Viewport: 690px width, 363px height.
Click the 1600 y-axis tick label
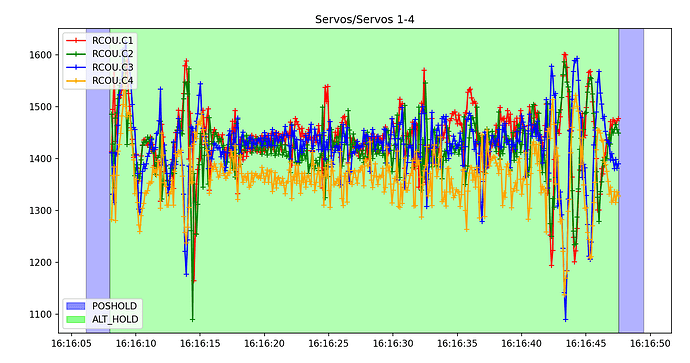point(40,55)
